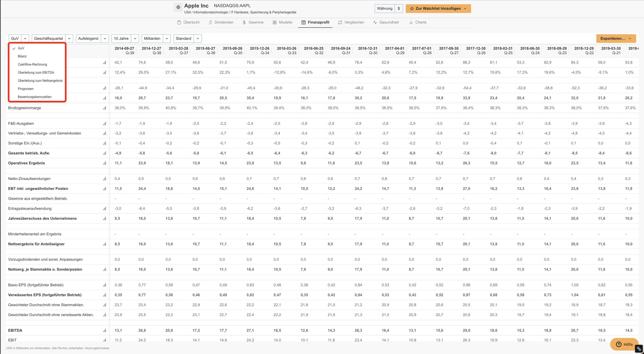
Task: Open the Charts tab
Action: [x=418, y=22]
